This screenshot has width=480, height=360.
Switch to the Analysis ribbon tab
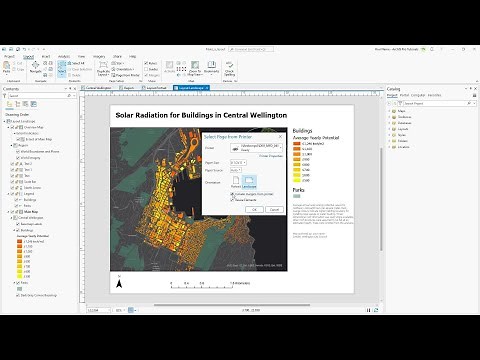tap(64, 57)
